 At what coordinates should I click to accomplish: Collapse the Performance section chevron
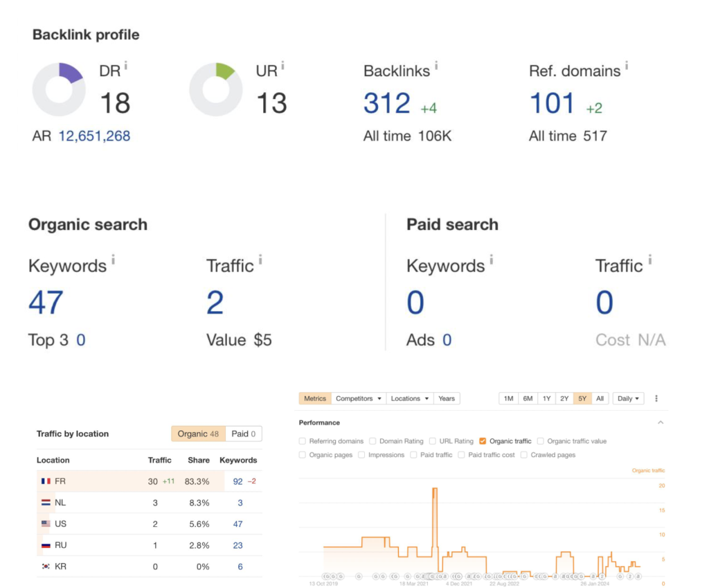[661, 422]
